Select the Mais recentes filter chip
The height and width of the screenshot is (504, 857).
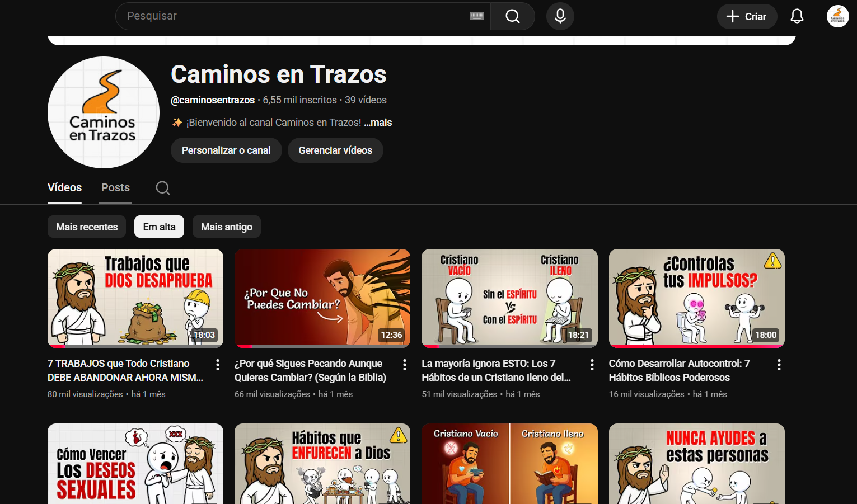(87, 227)
